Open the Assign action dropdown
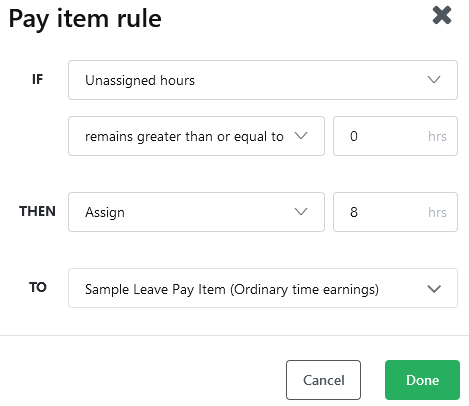Viewport: 469px width, 406px height. point(196,212)
